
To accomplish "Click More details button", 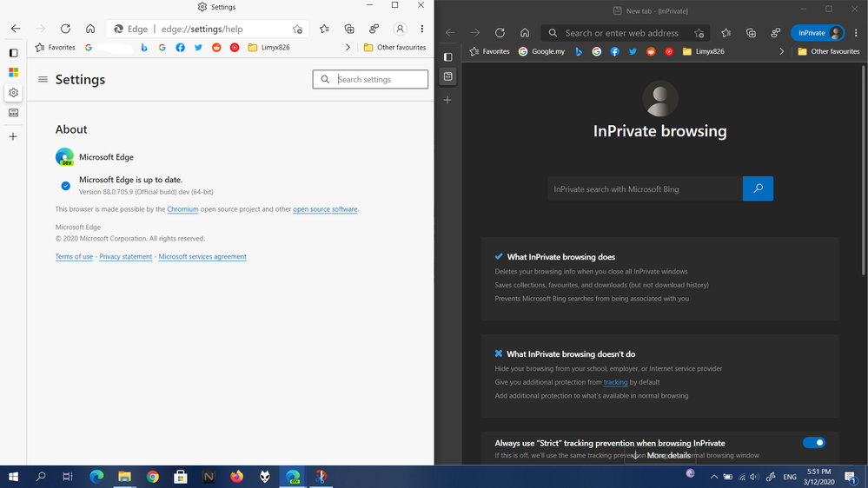I will click(660, 455).
